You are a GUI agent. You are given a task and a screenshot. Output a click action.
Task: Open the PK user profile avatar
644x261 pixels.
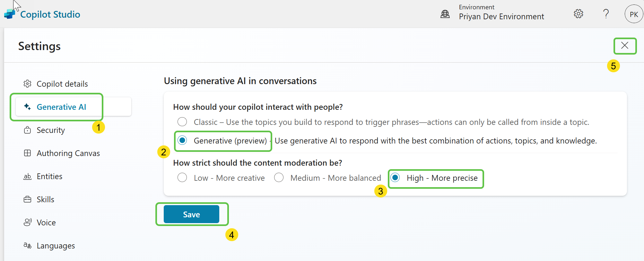[633, 14]
